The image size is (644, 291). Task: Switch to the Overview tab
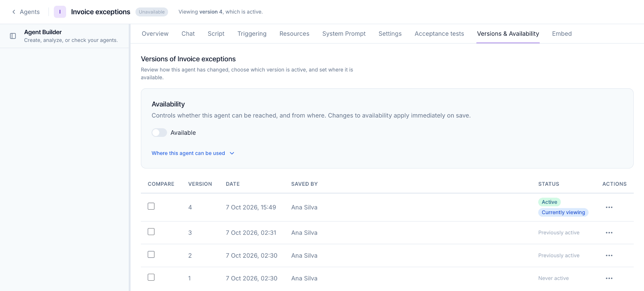155,34
